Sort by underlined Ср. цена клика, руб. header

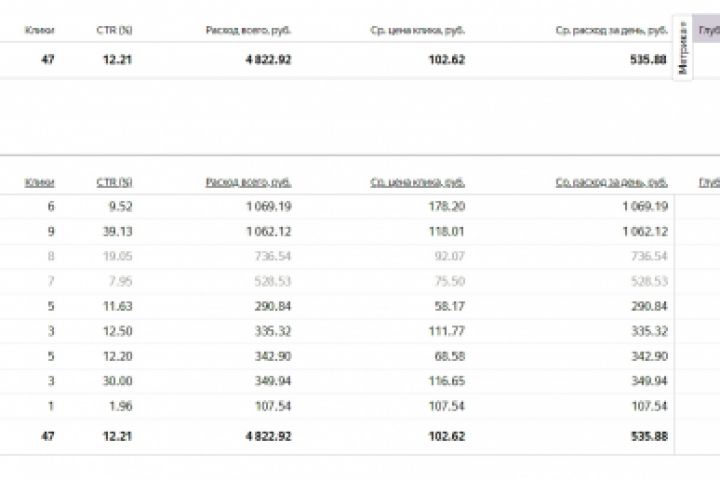pos(417,182)
